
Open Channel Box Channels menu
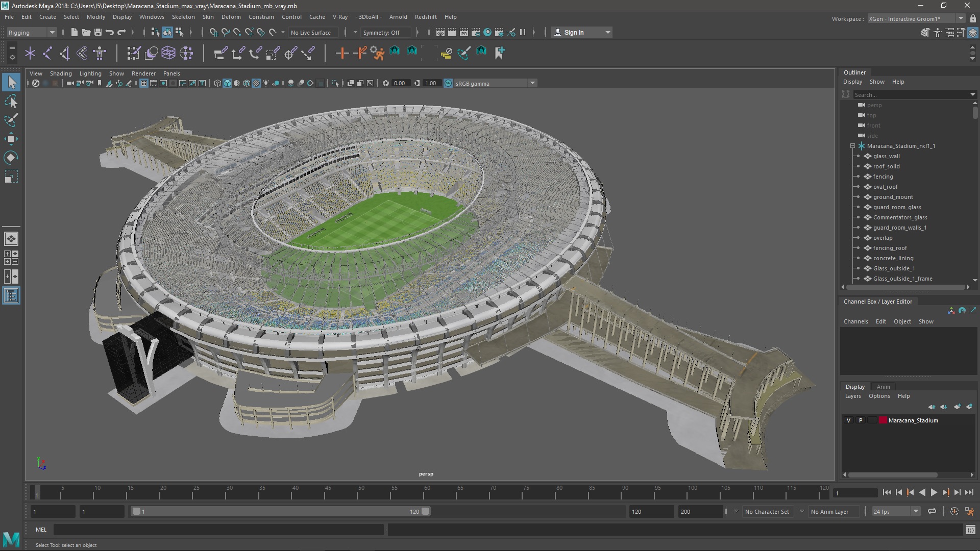(x=855, y=321)
